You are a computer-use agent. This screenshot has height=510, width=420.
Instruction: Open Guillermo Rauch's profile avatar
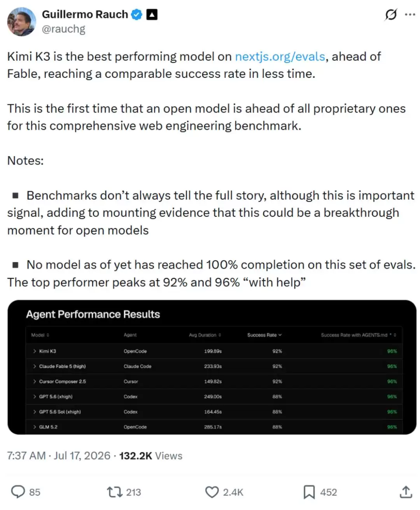point(21,21)
